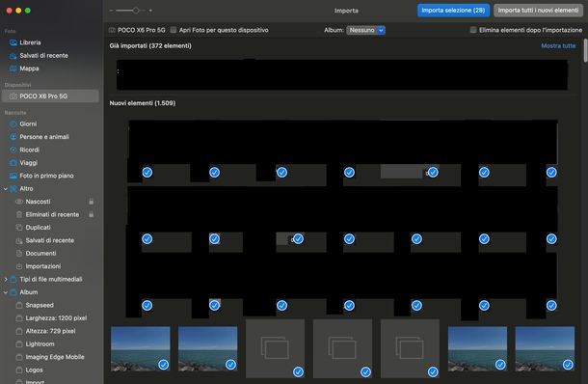
Task: Open Giorni collection icon
Action: 13,123
